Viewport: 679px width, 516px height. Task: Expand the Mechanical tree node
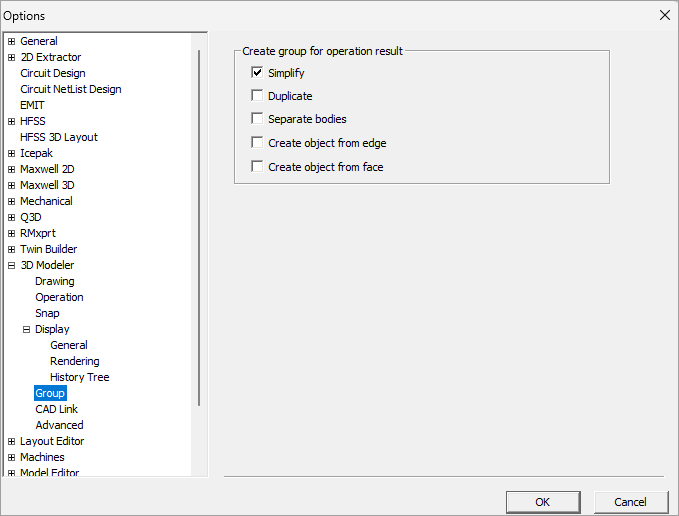pyautogui.click(x=11, y=201)
